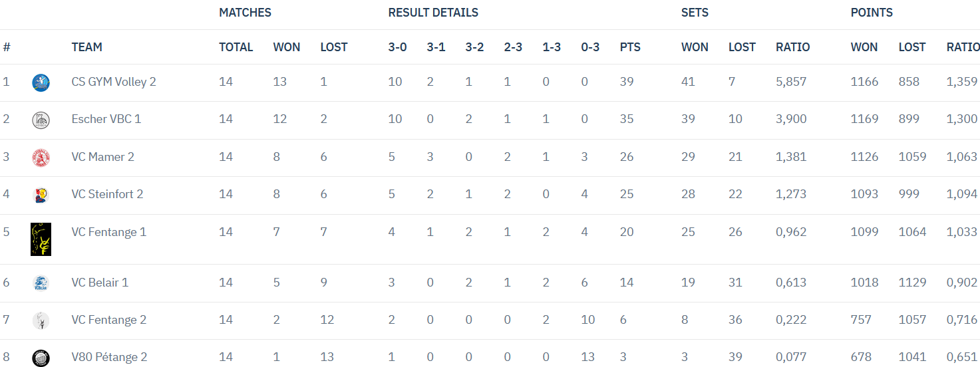The height and width of the screenshot is (367, 980).
Task: Click the V80 Pétange 2 team logo
Action: coord(41,358)
